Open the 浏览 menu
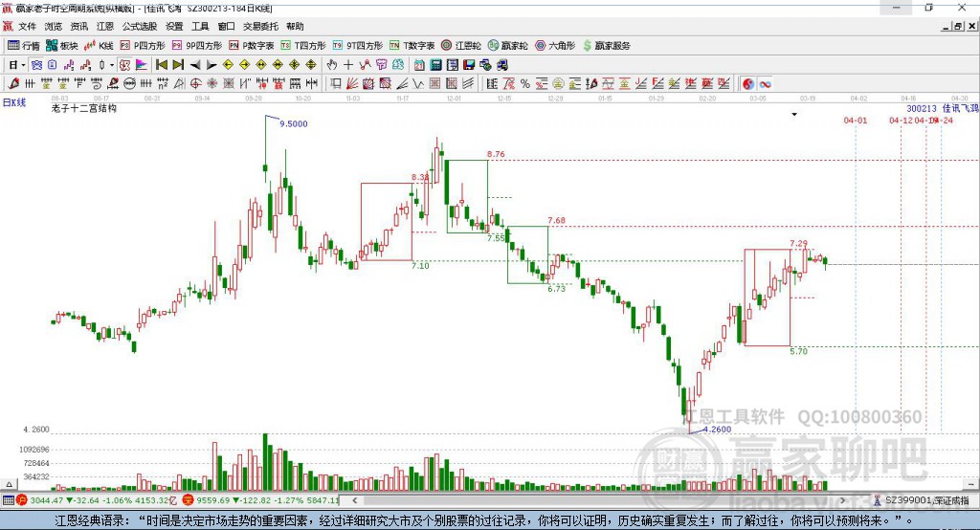This screenshot has height=530, width=980. (54, 26)
